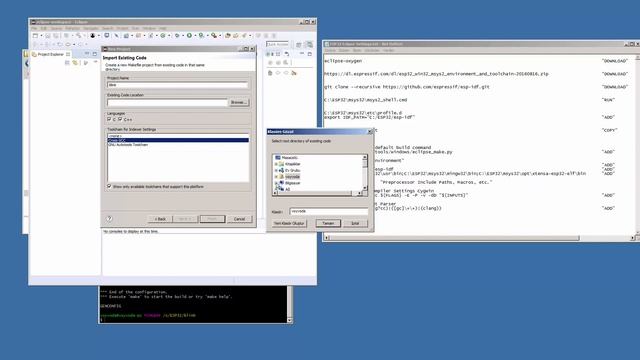Click the Project Explorer folder tab icon
Viewport: 640px width, 360px height.
click(34, 54)
